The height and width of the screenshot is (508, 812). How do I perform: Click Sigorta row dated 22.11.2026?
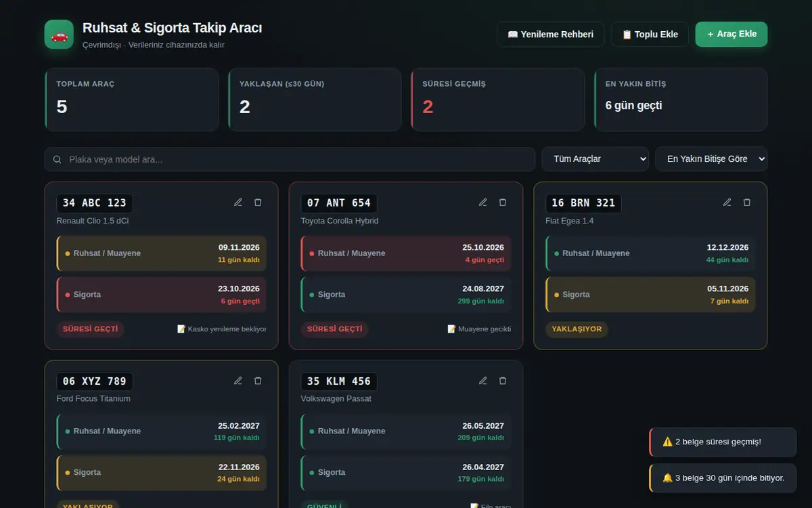point(162,473)
